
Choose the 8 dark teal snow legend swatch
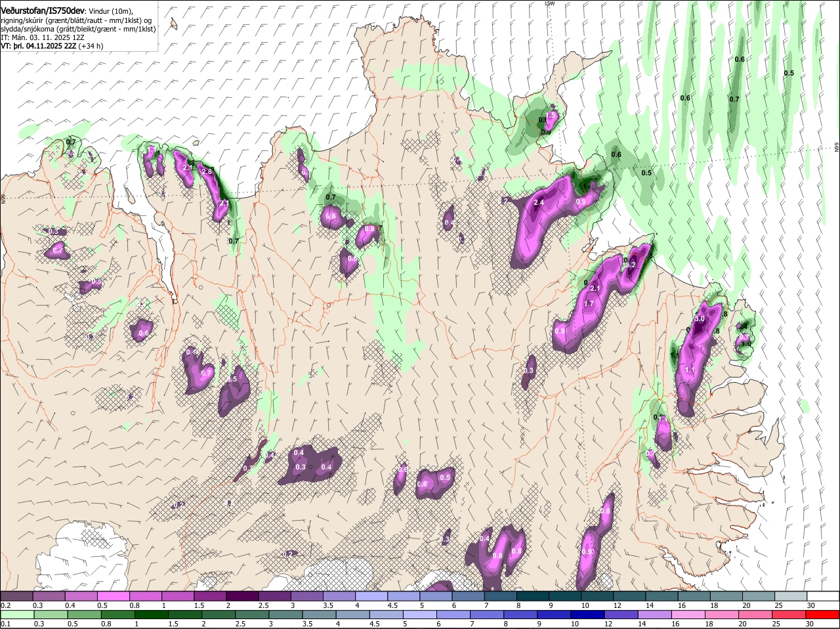coord(533,596)
